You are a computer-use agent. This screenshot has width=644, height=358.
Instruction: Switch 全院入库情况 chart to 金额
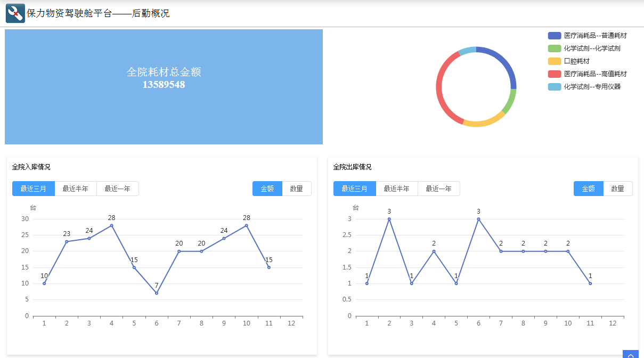pyautogui.click(x=267, y=189)
